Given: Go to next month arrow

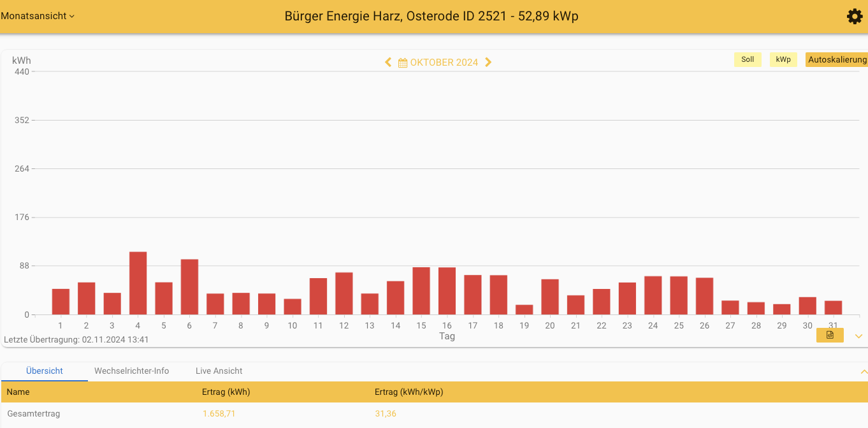Looking at the screenshot, I should tap(488, 62).
